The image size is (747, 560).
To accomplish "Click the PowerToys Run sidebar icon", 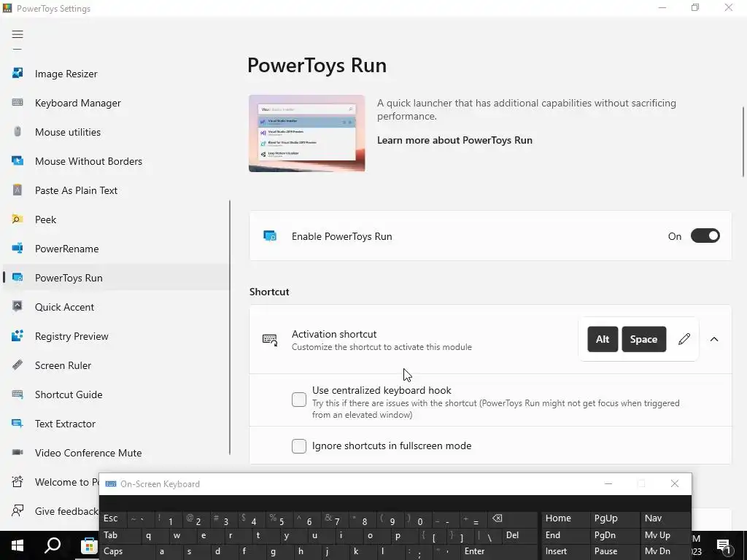I will tap(18, 278).
